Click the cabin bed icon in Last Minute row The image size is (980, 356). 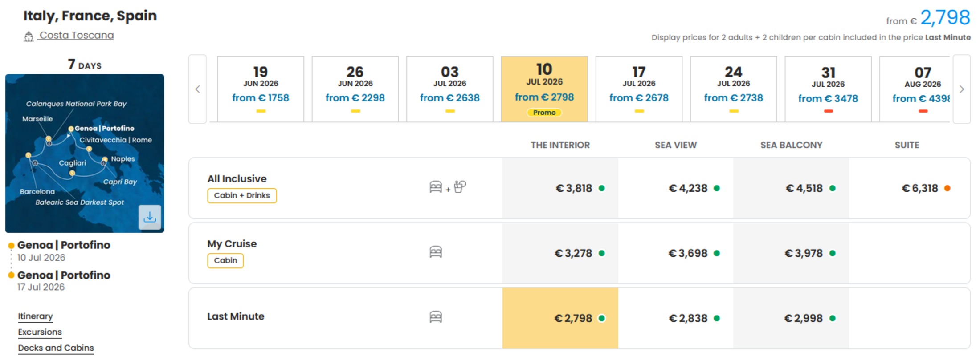436,317
